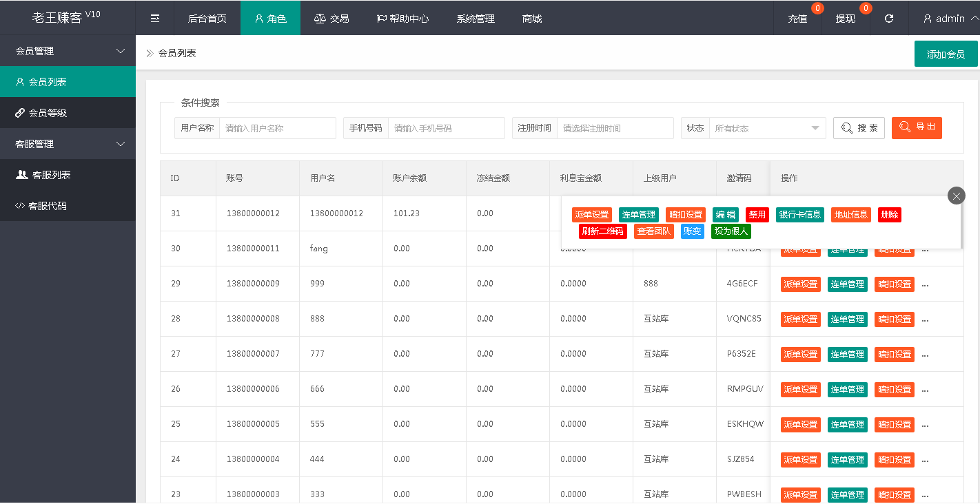Click 查看团队 in the popup
This screenshot has height=504, width=980.
(654, 231)
